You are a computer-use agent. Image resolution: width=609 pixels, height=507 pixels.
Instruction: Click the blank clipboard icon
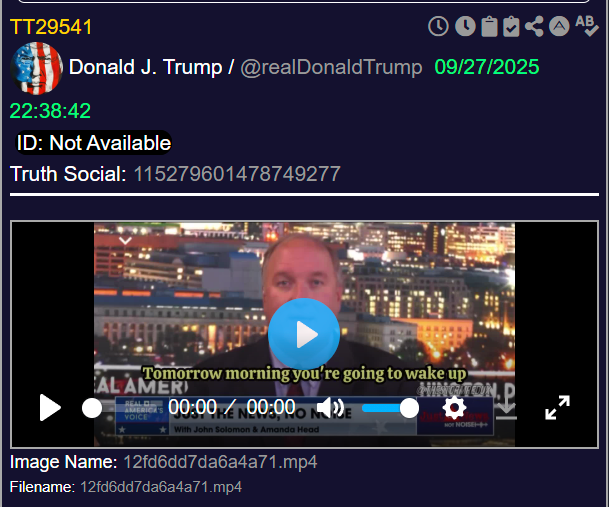coord(489,26)
